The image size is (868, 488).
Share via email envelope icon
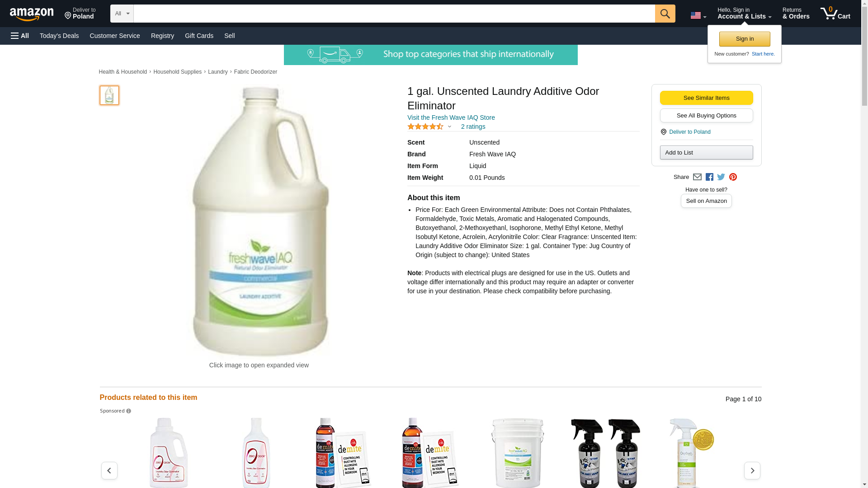697,177
